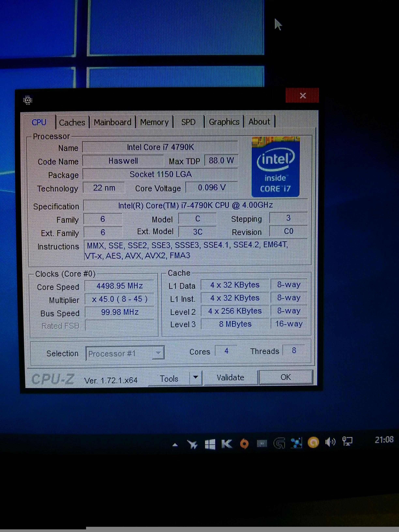Open the volume speaker icon
Screen dimensions: 399x532
click(330, 442)
